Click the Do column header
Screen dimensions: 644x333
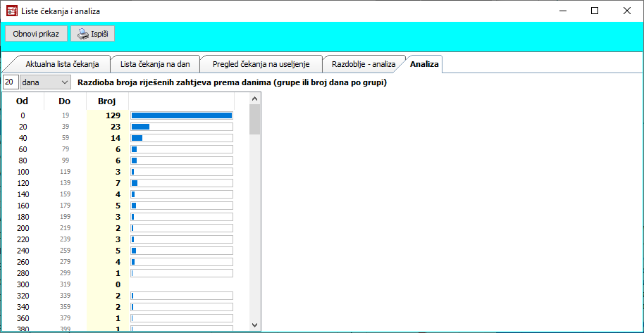[x=65, y=101]
